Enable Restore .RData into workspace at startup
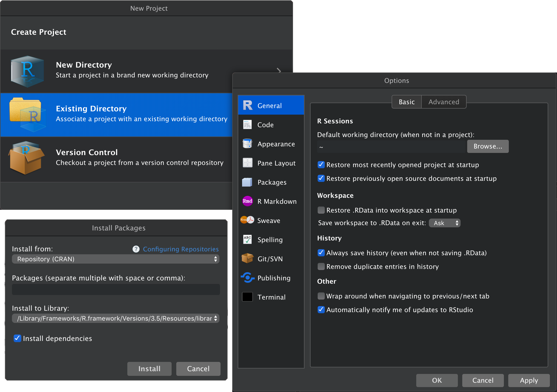Screen dimensions: 557x392 (321, 210)
